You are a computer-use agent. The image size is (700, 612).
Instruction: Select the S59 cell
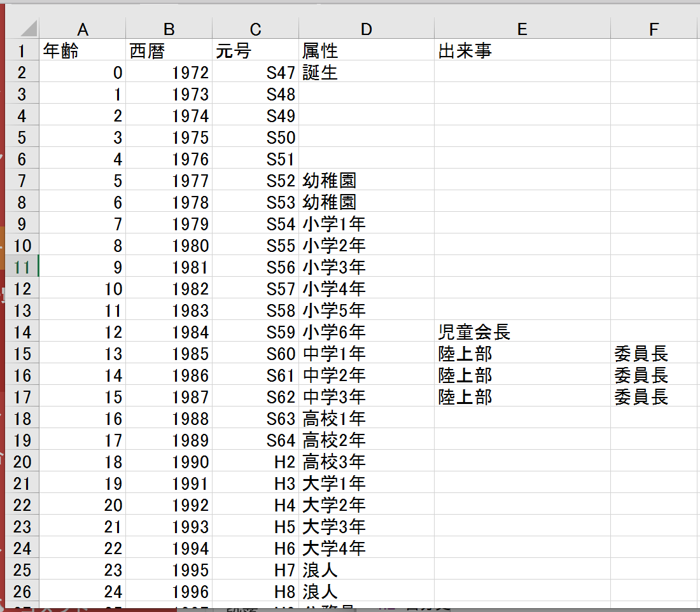(x=255, y=331)
